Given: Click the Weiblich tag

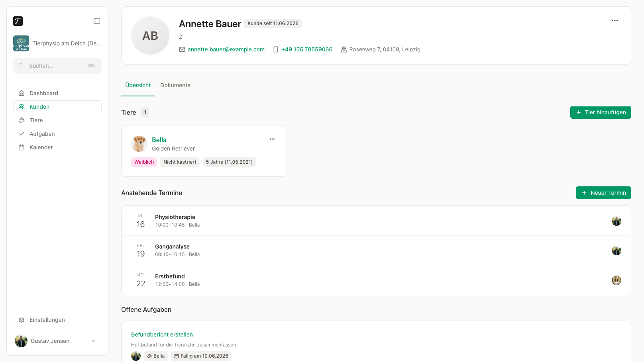Looking at the screenshot, I should coord(144,162).
